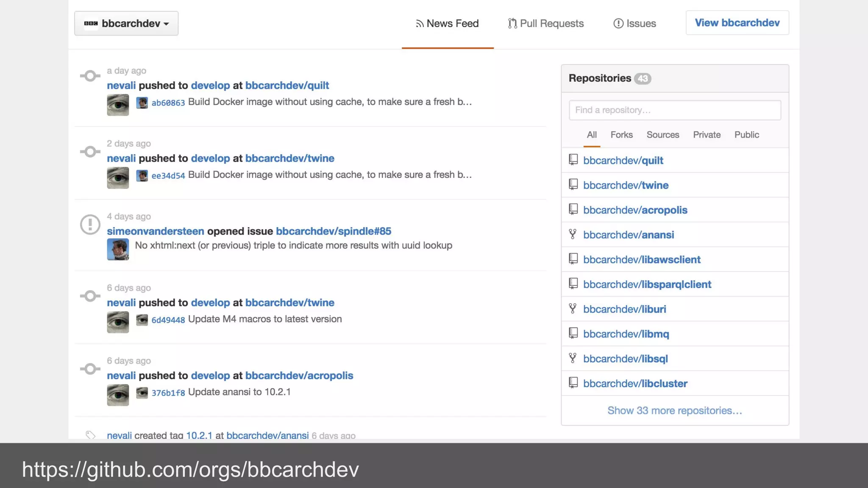Open the bbcarchdev account switcher dropdown
The height and width of the screenshot is (488, 868).
point(126,23)
